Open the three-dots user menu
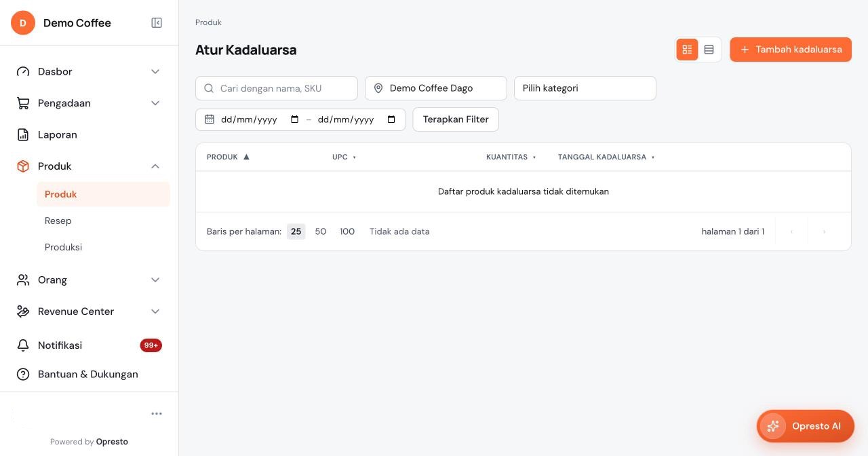The image size is (868, 456). (157, 413)
